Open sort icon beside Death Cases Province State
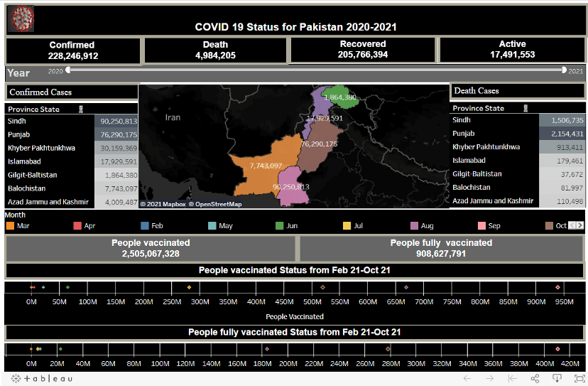The image size is (588, 386). (526, 108)
